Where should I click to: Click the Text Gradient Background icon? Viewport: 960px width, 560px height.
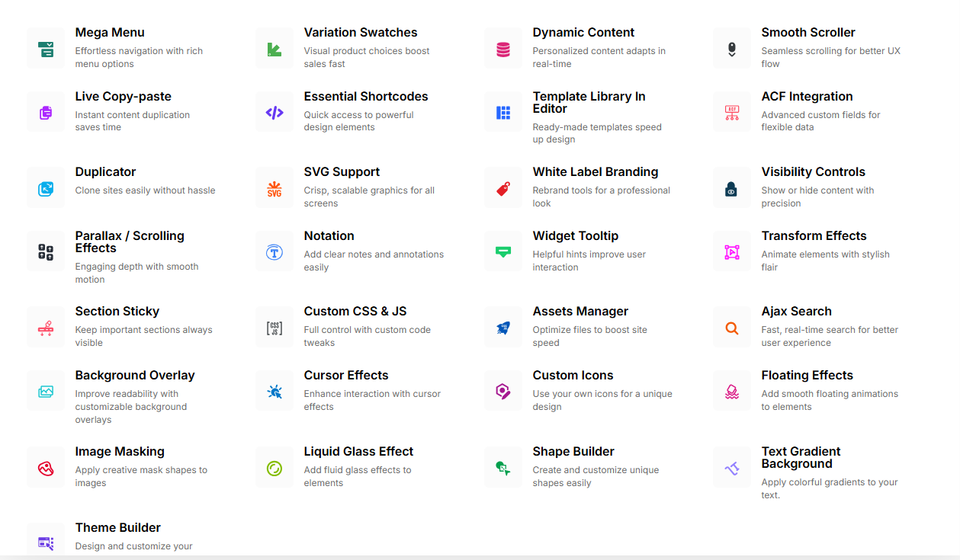[732, 468]
